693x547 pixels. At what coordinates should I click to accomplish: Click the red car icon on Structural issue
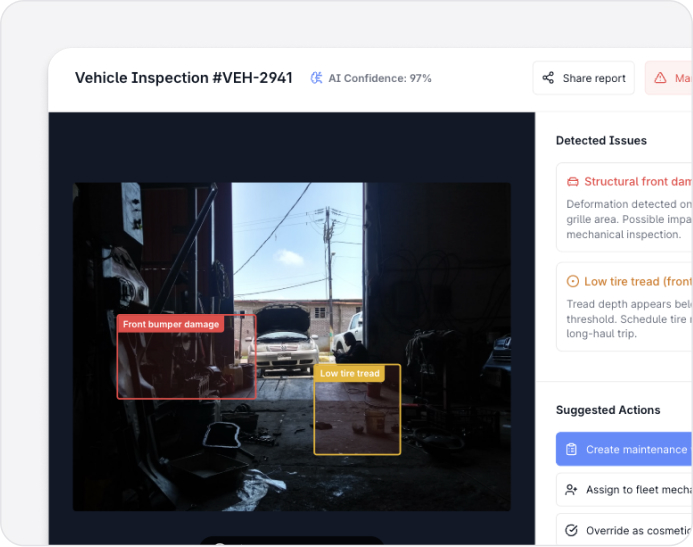pyautogui.click(x=573, y=182)
